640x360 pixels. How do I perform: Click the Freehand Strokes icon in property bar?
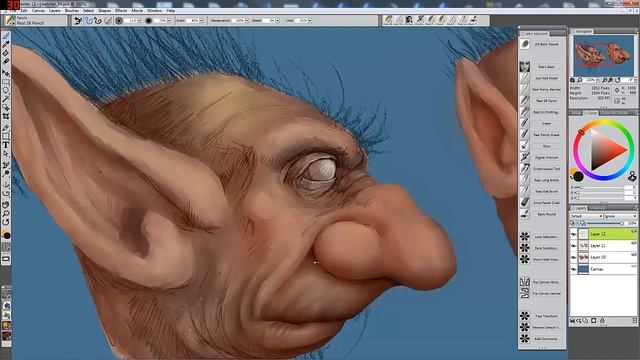click(88, 20)
